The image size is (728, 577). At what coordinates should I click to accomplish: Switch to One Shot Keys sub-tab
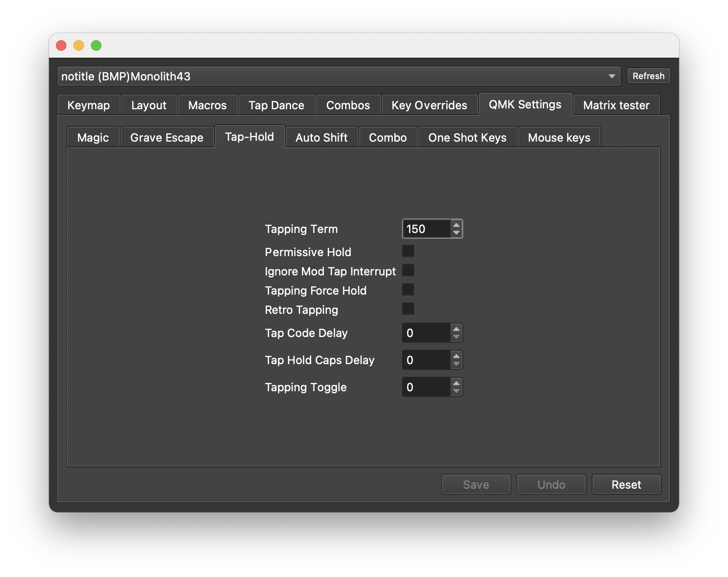[x=468, y=138]
